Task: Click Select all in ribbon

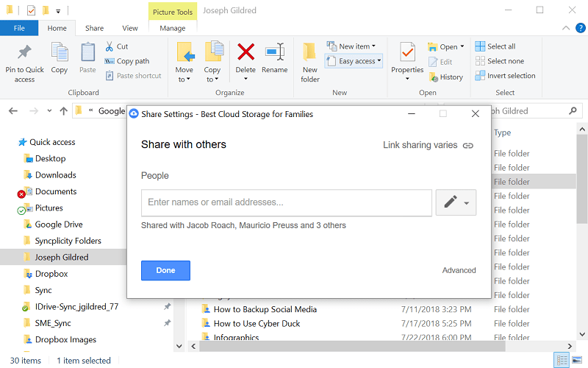Action: click(495, 46)
